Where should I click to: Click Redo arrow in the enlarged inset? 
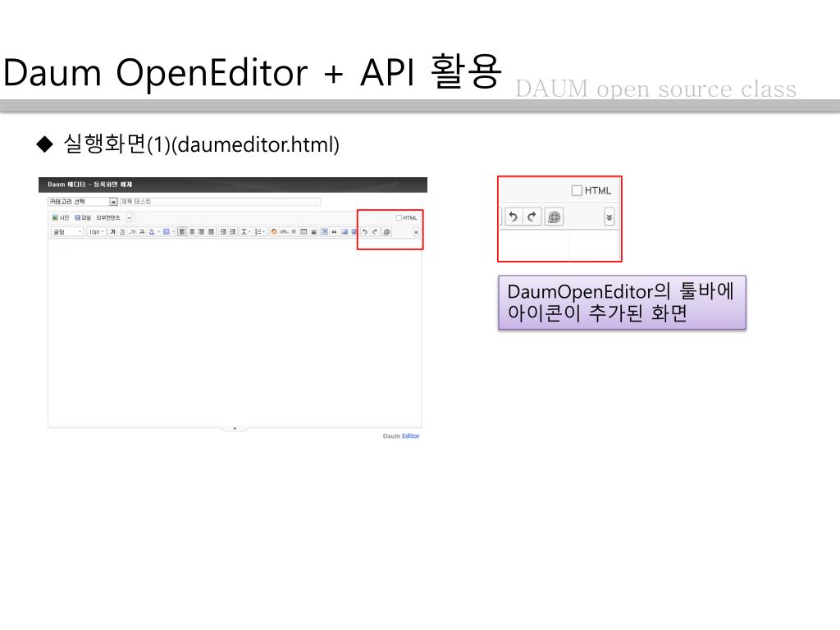click(x=532, y=217)
